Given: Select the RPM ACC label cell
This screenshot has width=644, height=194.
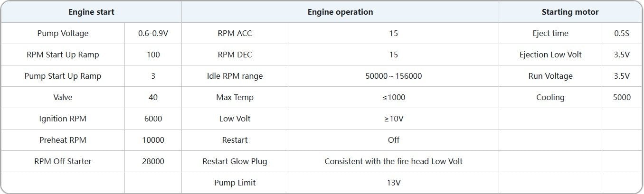Looking at the screenshot, I should pos(235,33).
